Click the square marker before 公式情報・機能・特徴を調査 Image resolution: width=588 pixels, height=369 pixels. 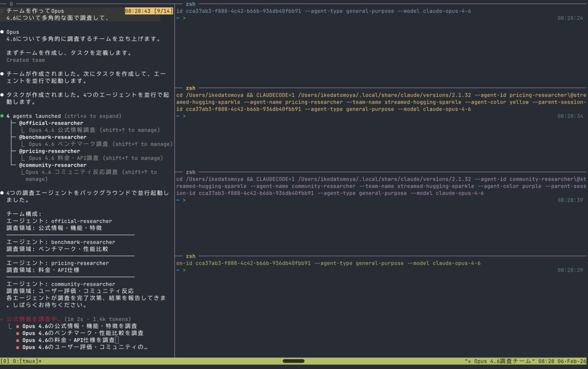18,326
